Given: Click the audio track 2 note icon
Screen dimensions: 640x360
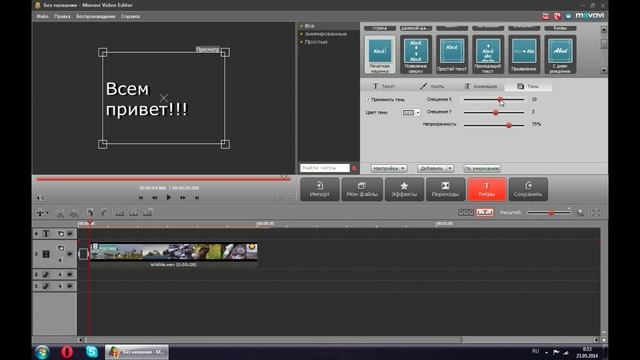Looking at the screenshot, I should click(x=46, y=274).
